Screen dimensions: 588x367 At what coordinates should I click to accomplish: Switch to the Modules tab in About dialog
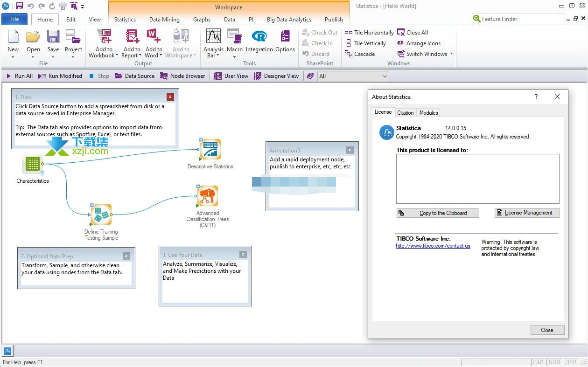point(428,112)
